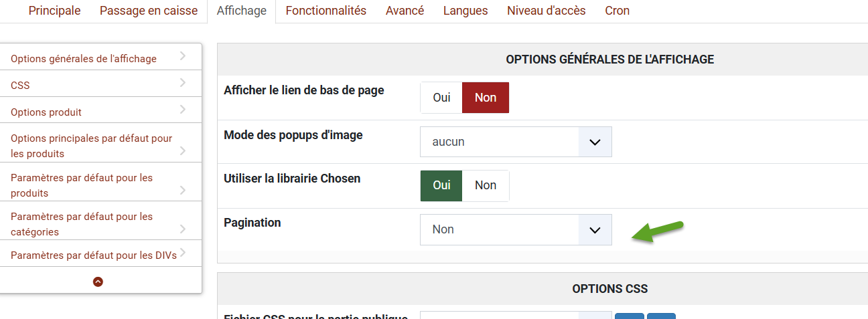Image resolution: width=868 pixels, height=319 pixels.
Task: Expand the Pagination dropdown
Action: click(x=516, y=229)
